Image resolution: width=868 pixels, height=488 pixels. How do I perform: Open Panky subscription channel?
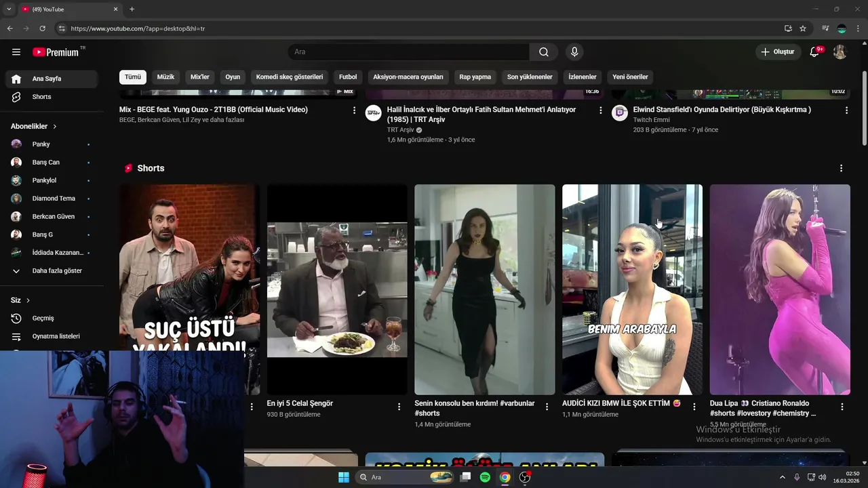tap(52, 144)
